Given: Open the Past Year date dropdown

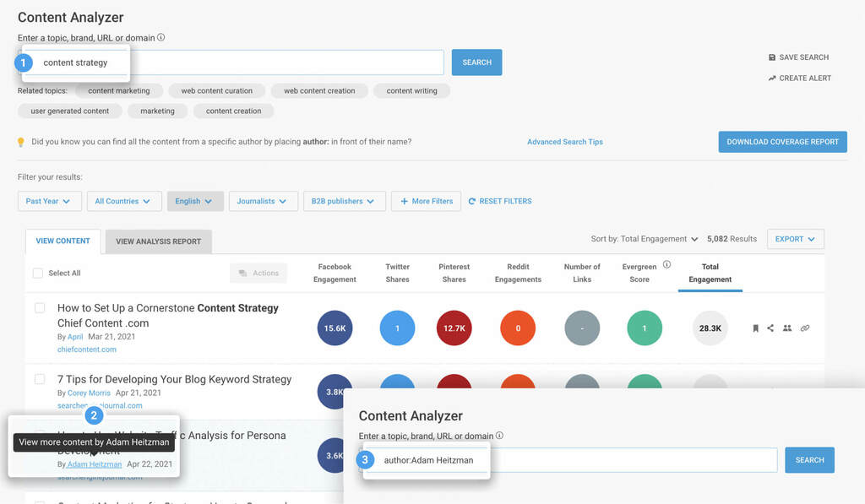Looking at the screenshot, I should coord(49,201).
